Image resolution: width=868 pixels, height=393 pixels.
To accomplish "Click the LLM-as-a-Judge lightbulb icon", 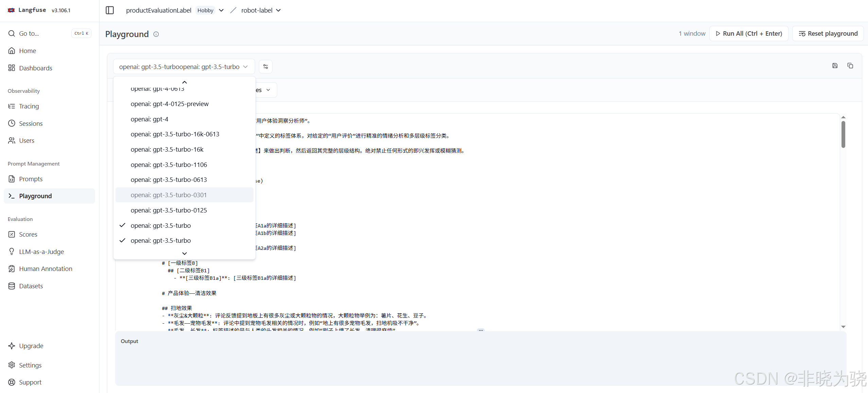I will pos(12,252).
